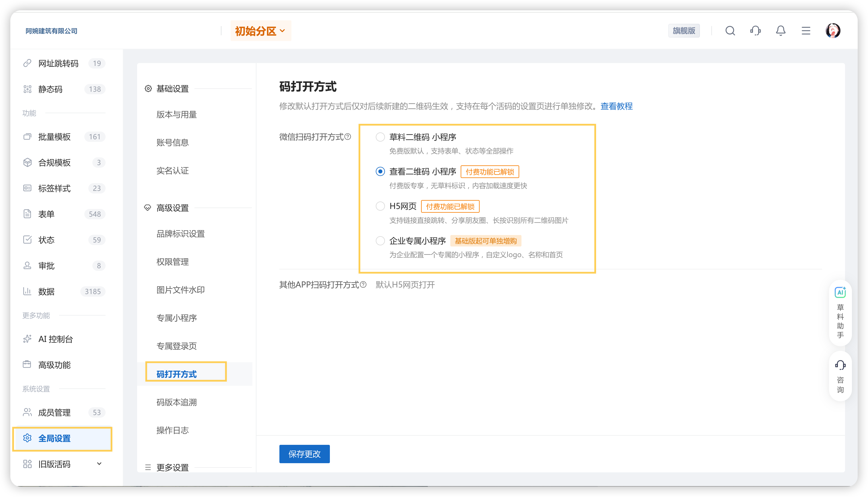Open 操作日志 settings page
The image size is (868, 497).
172,430
